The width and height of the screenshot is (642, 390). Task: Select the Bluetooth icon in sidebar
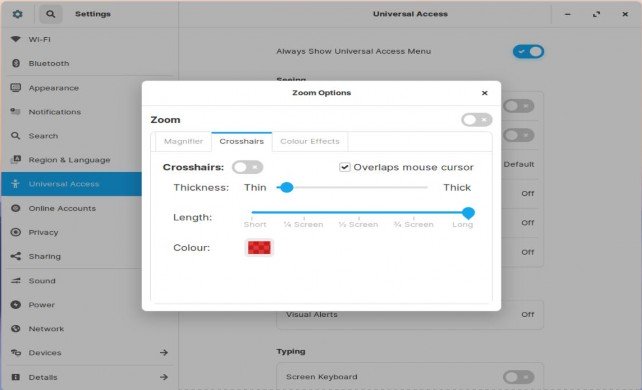coord(16,63)
